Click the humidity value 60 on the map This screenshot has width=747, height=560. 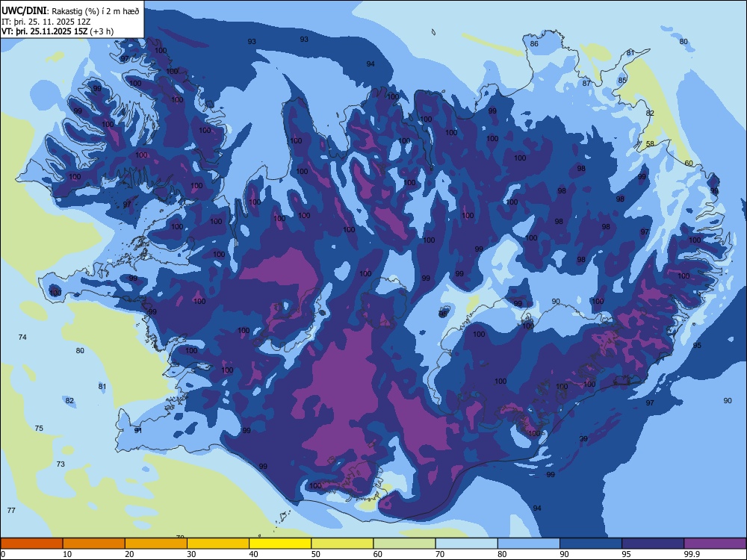pyautogui.click(x=689, y=164)
